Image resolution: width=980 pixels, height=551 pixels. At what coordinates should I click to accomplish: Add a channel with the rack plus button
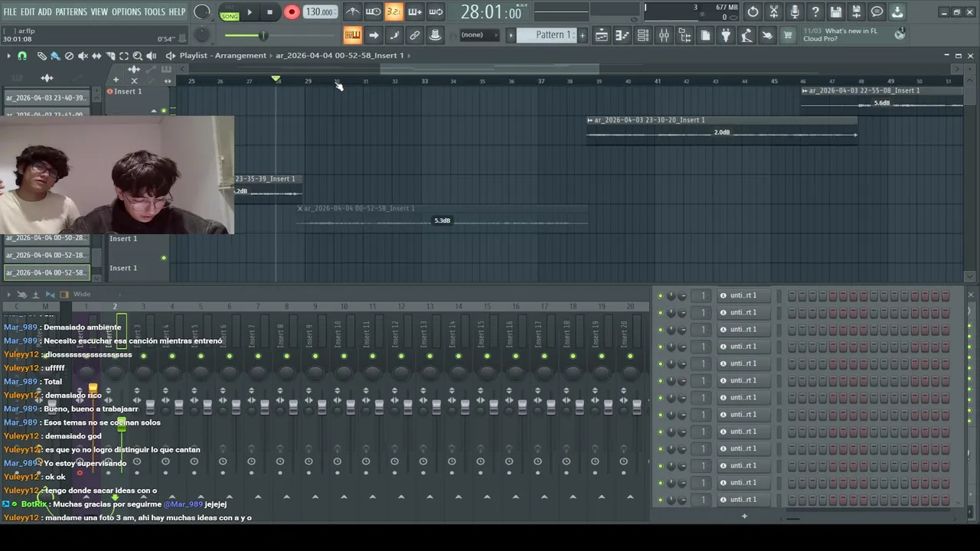click(x=743, y=517)
